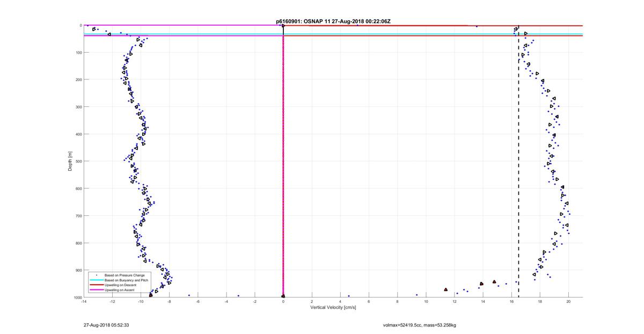Viewport: 644px width, 334px height.
Task: Click the x-axis tick label 12
Action: (x=455, y=302)
